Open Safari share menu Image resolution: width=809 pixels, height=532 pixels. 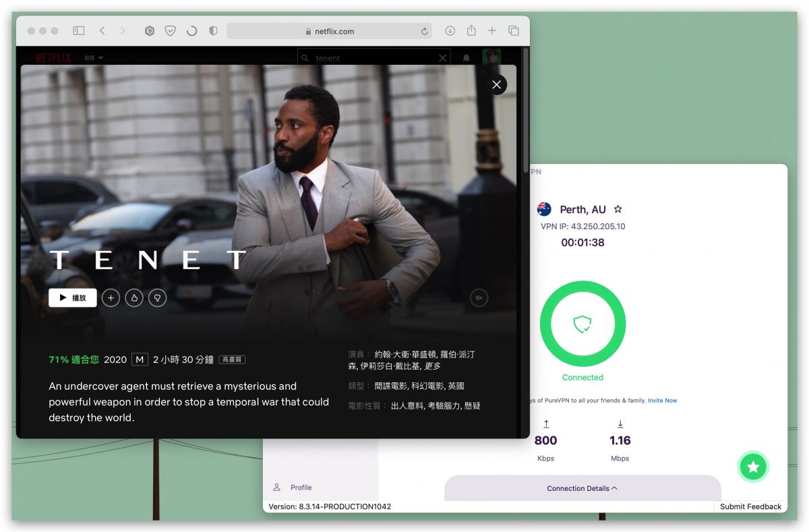[471, 30]
